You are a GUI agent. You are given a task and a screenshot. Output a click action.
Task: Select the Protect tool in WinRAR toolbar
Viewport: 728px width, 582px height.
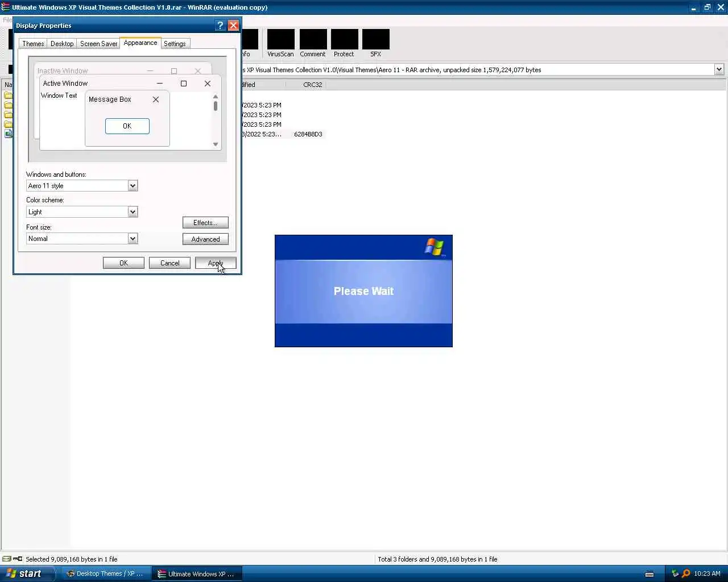coord(344,43)
